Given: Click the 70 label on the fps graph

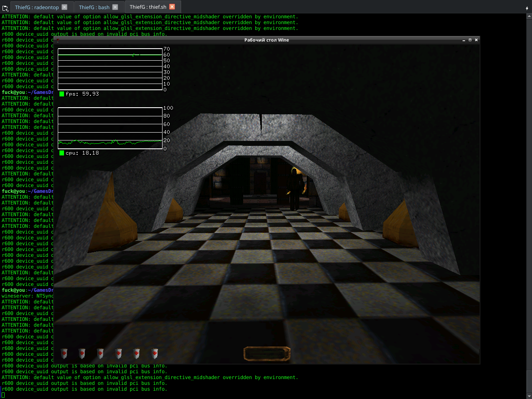Looking at the screenshot, I should pos(167,49).
